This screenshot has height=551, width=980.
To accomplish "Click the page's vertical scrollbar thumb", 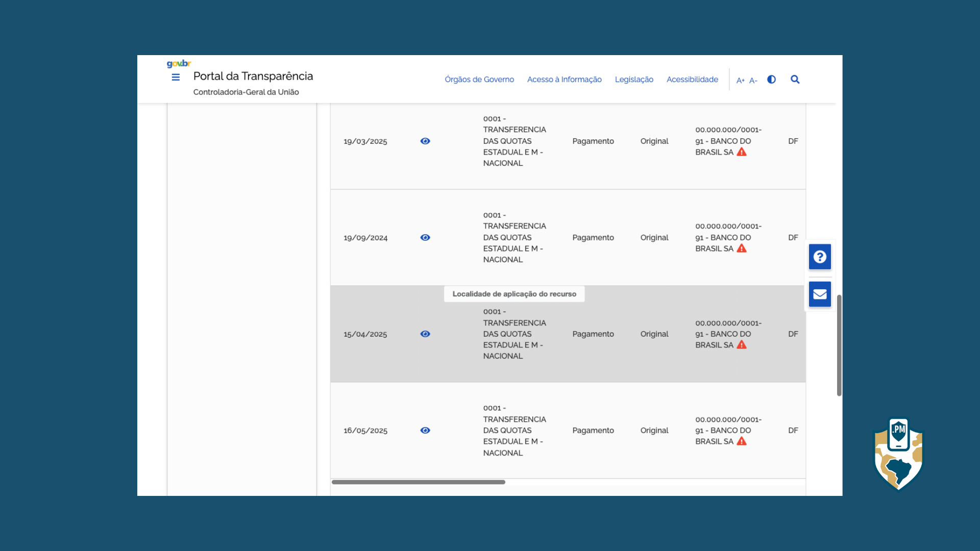I will point(839,345).
